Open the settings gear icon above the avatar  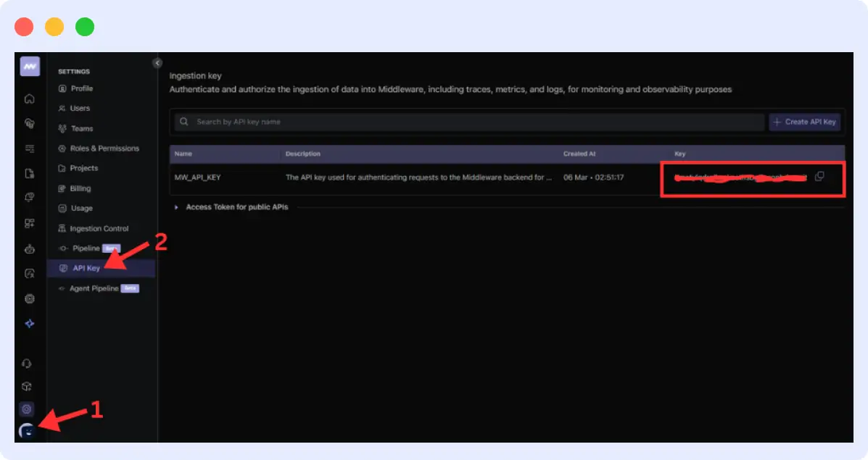pyautogui.click(x=28, y=410)
